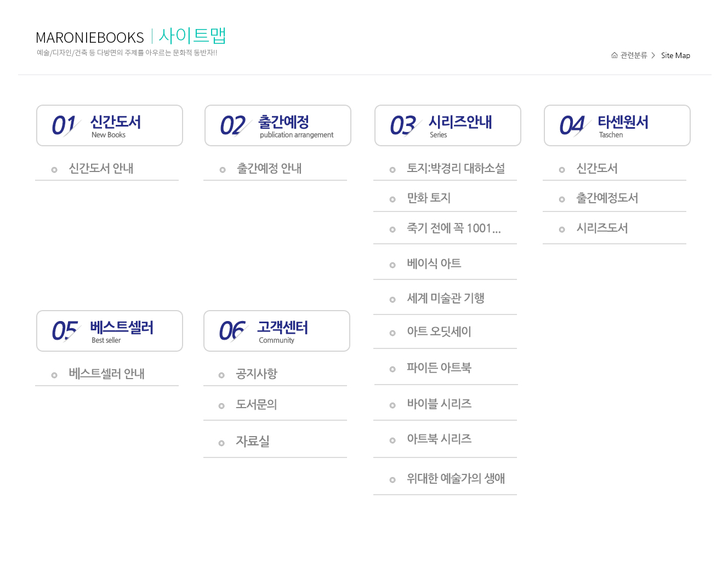Screen dimensions: 728x584
Task: Open 베이식 아트 series link
Action: pos(434,264)
